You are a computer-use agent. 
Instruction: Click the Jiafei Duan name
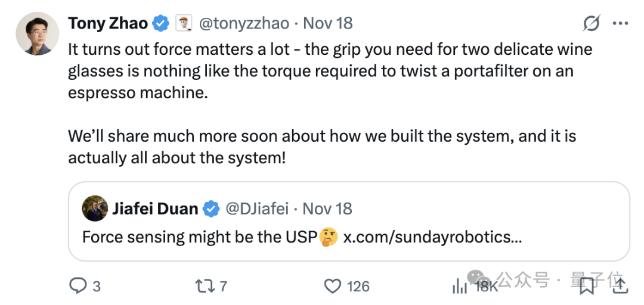tap(154, 208)
